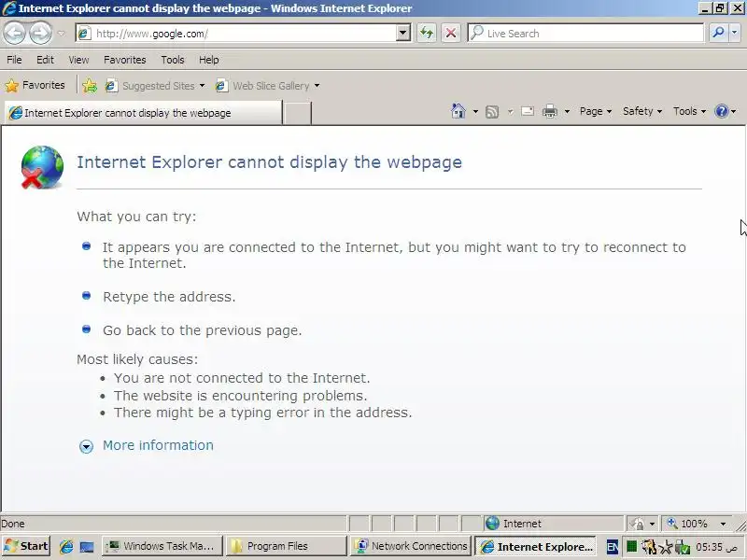
Task: Click the Internet security zone in status bar
Action: pyautogui.click(x=553, y=524)
